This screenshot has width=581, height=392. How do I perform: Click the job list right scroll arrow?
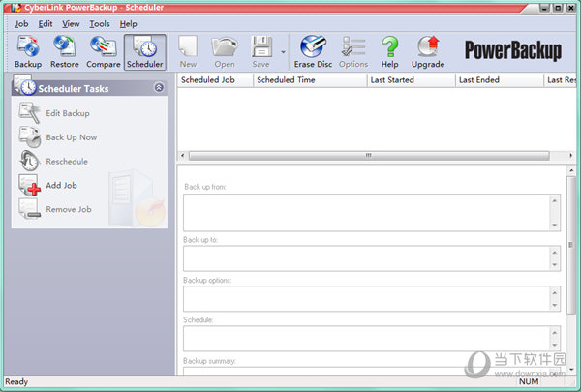(571, 156)
